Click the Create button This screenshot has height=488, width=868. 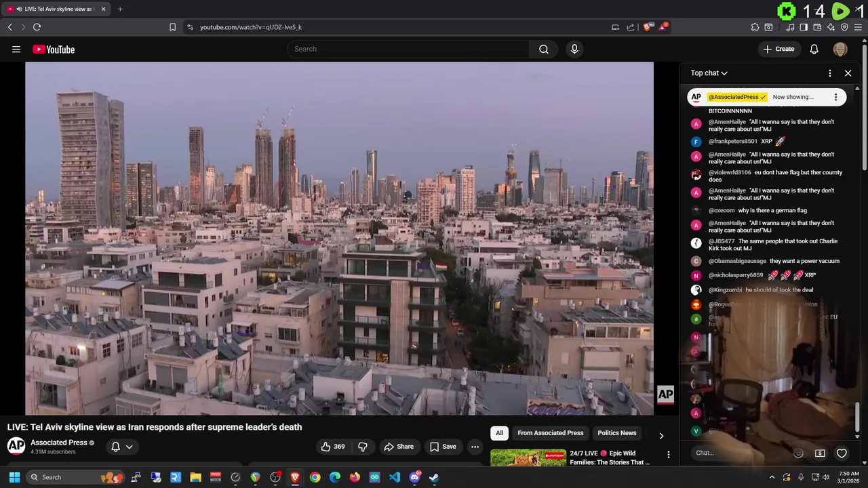click(778, 49)
